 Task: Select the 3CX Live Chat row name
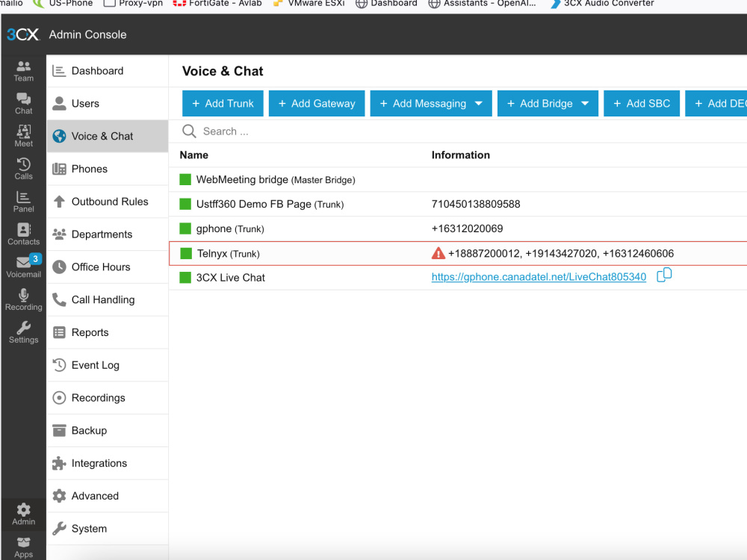click(x=230, y=278)
